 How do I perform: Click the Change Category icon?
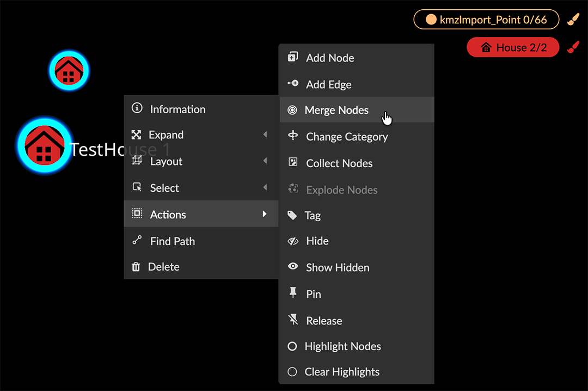point(293,136)
